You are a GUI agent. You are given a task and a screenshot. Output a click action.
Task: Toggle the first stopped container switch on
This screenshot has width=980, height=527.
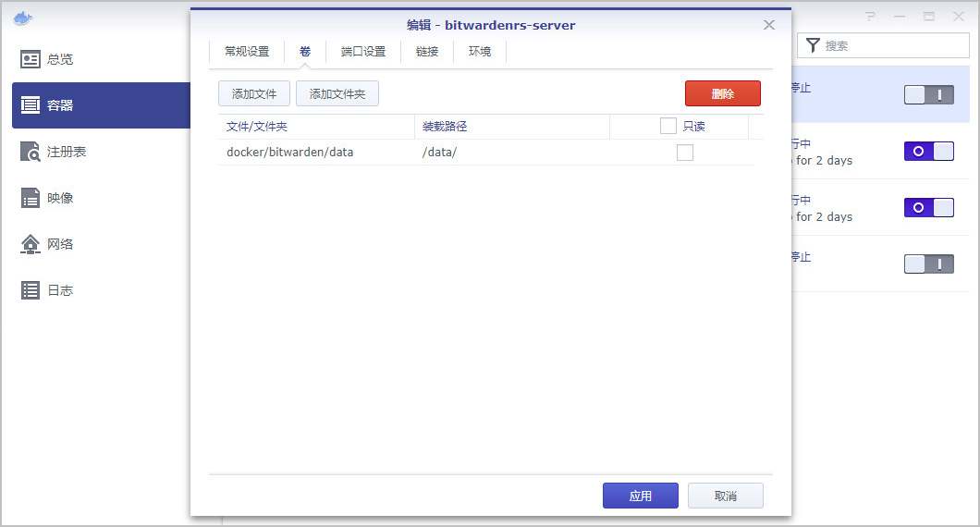point(929,95)
